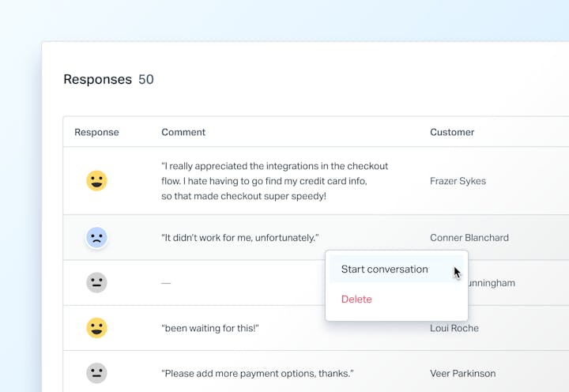Click the checkout integrations comment text
Screen dimensions: 569x392
point(274,181)
